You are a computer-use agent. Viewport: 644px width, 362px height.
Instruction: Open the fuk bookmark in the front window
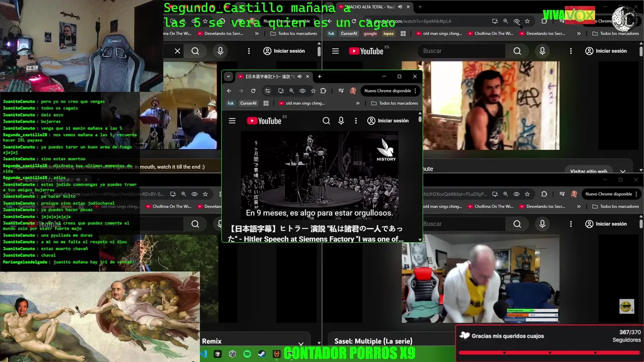[x=230, y=103]
